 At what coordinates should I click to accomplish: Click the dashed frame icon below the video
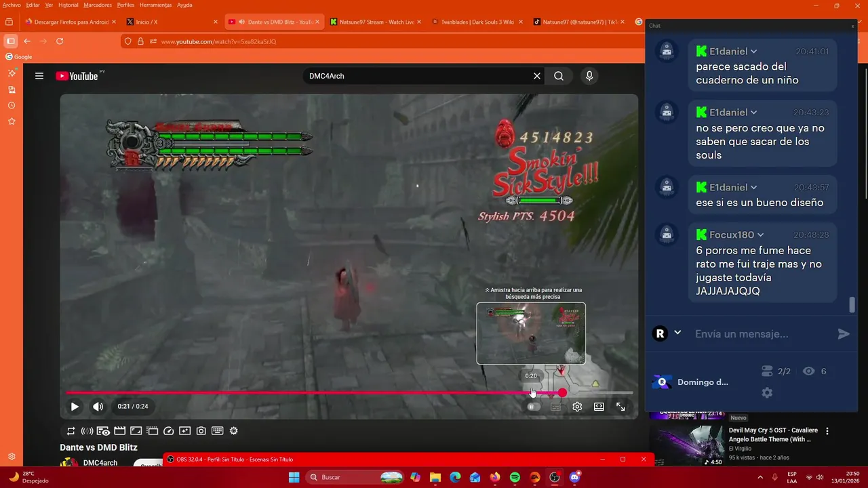[x=152, y=431]
